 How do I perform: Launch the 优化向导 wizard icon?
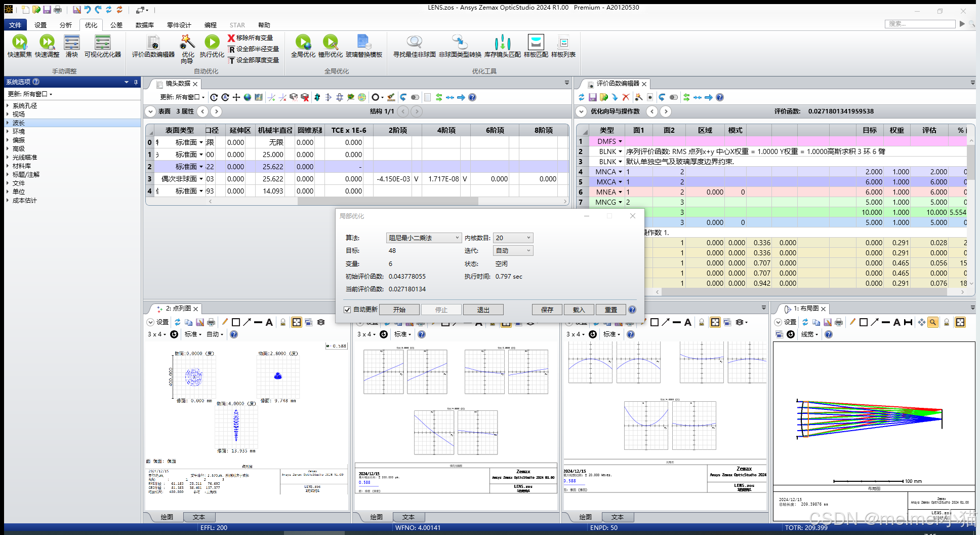[187, 49]
